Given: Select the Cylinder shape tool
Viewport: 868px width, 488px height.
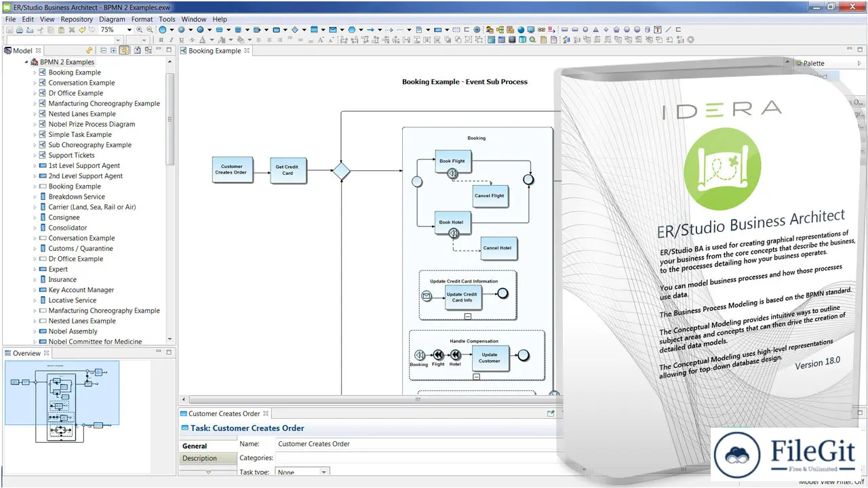Looking at the screenshot, I should (x=647, y=30).
